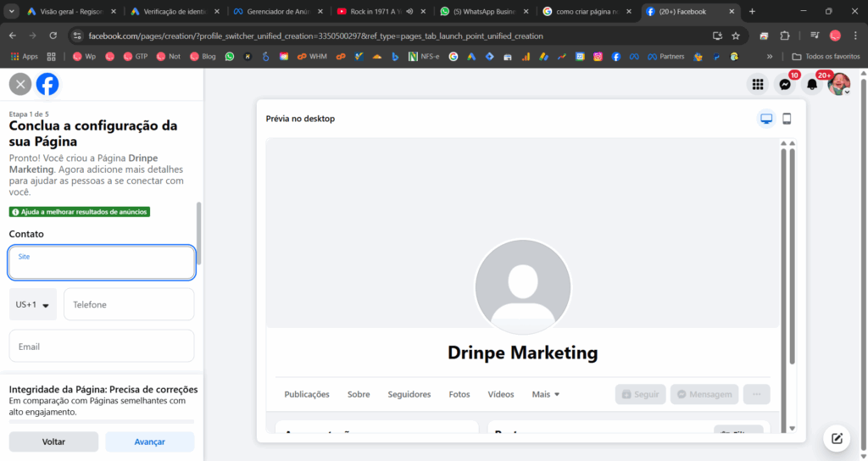Open the Apps bookmark
Viewport: 868px width, 461px height.
(x=25, y=57)
